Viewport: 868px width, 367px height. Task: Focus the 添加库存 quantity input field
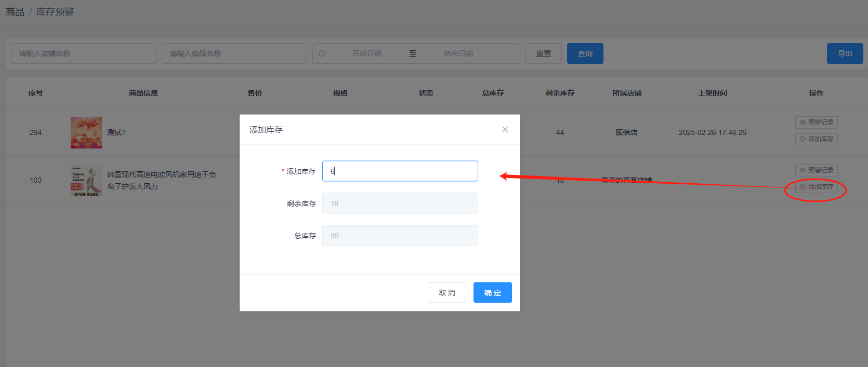(x=400, y=171)
